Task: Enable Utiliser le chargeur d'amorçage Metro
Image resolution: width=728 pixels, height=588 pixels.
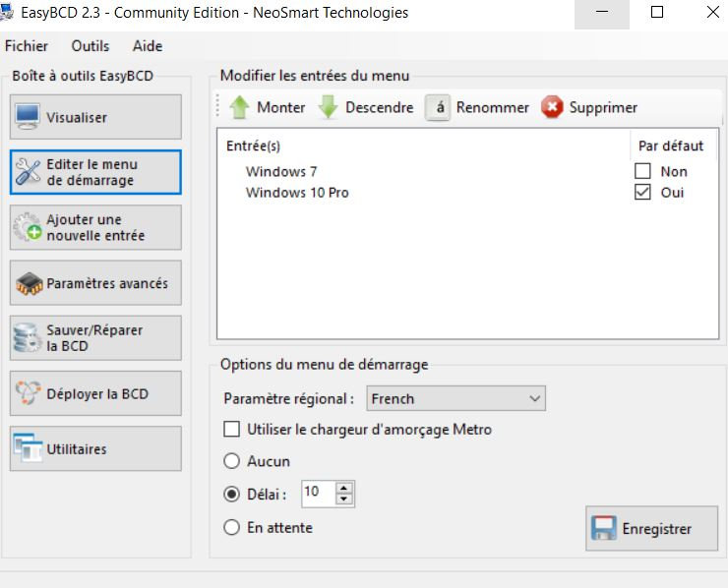Action: click(x=231, y=430)
